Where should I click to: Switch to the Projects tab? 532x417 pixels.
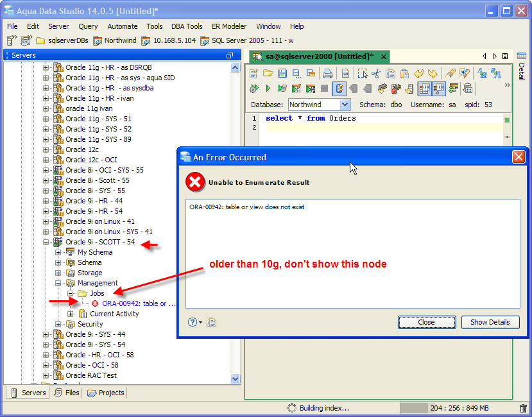tap(105, 393)
